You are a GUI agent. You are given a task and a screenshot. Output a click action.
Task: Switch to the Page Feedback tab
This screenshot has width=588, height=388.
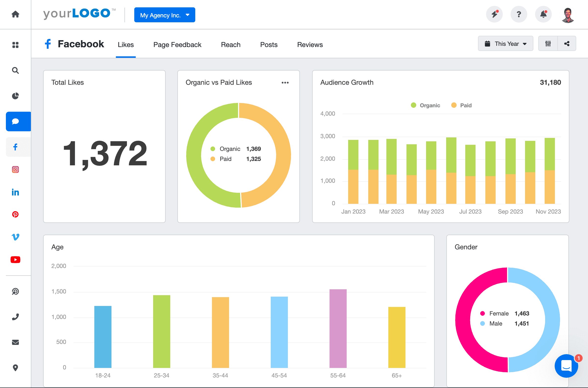pyautogui.click(x=177, y=45)
